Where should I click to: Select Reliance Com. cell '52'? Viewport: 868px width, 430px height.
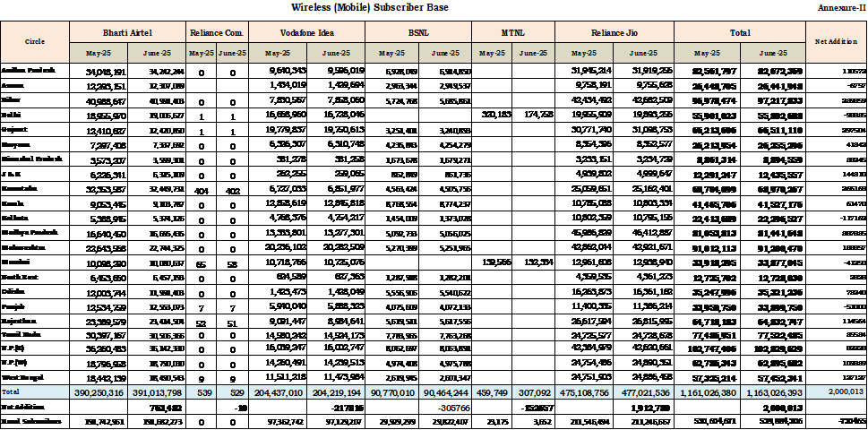click(x=201, y=322)
